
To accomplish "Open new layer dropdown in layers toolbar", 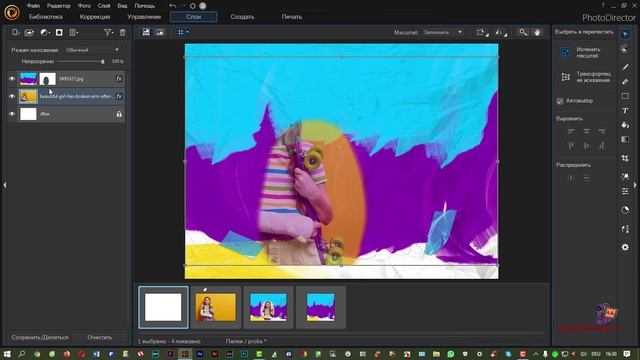I will (16, 33).
